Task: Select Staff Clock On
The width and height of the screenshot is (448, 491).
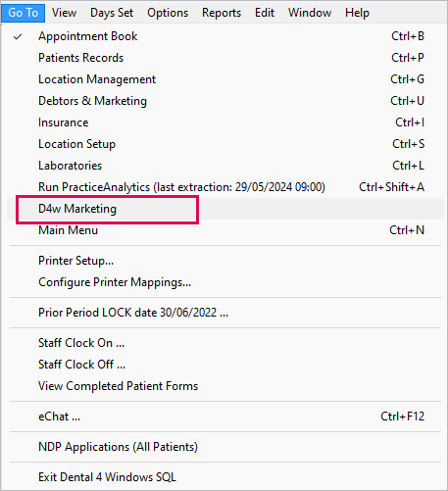Action: [x=225, y=343]
